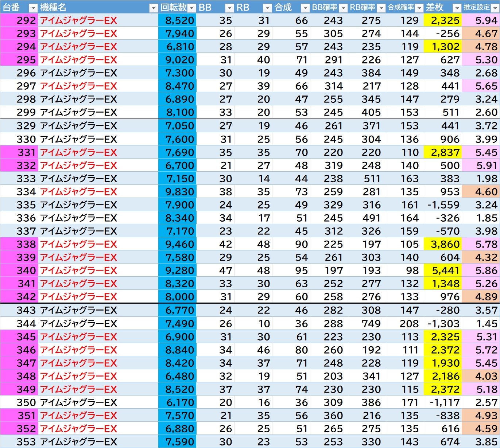Click the 9,020 回転数 cell
This screenshot has height=448, width=500.
[178, 60]
